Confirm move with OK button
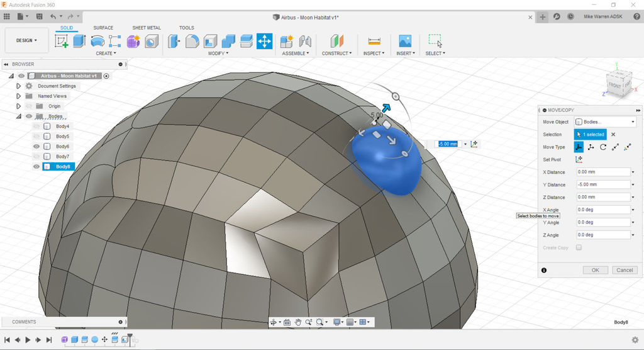This screenshot has height=350, width=644. [x=595, y=270]
